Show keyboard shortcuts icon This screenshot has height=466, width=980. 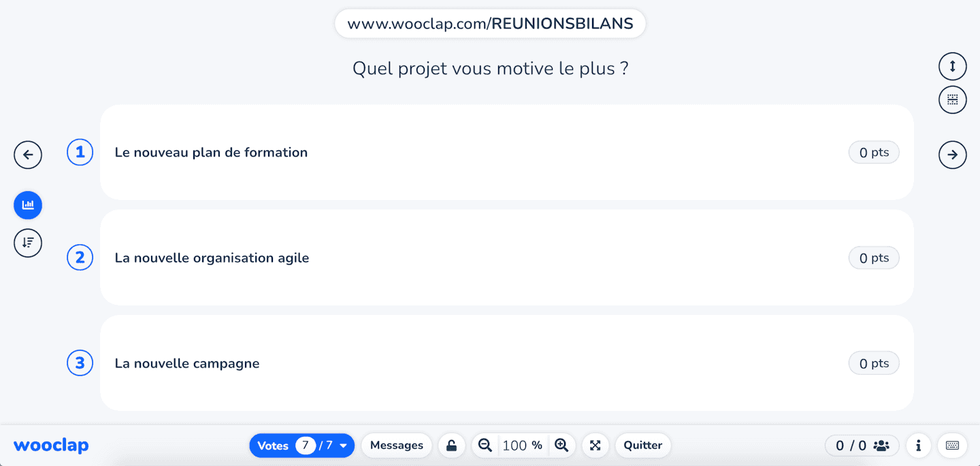(952, 446)
